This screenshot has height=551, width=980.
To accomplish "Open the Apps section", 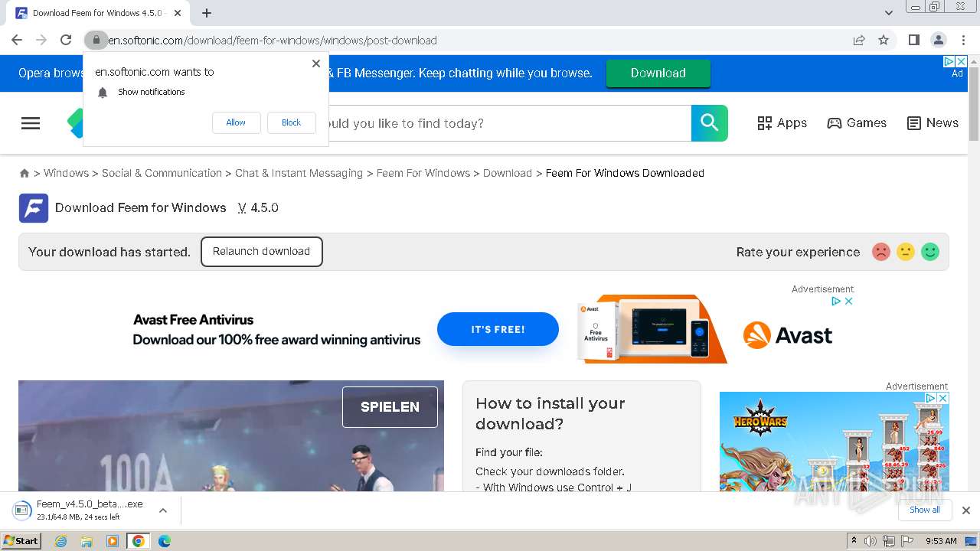I will (x=782, y=123).
